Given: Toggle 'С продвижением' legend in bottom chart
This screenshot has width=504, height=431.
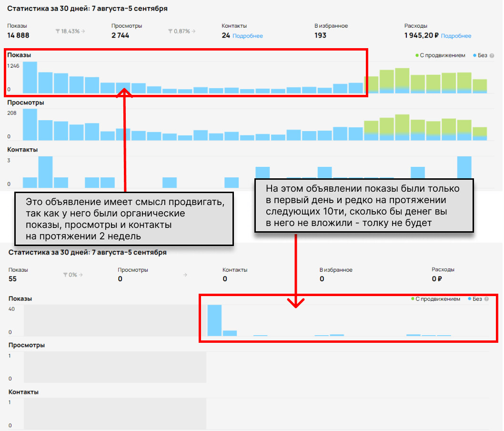Looking at the screenshot, I should [435, 299].
